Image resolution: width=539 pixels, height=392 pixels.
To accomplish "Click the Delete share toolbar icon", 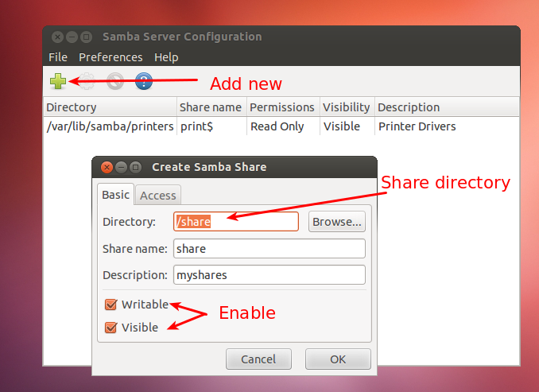I will (x=115, y=81).
